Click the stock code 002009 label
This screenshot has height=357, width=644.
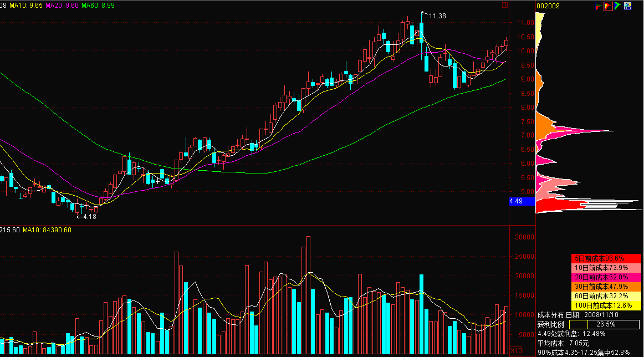tap(548, 6)
